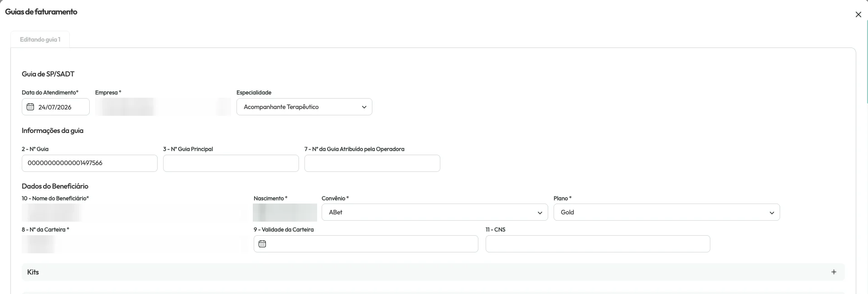
Task: Click the Informações da guia heading
Action: (53, 130)
